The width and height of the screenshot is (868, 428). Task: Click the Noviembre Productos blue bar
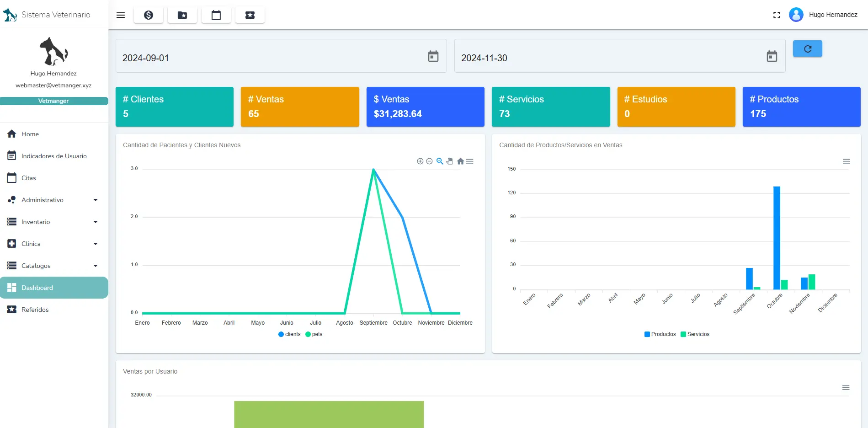804,284
